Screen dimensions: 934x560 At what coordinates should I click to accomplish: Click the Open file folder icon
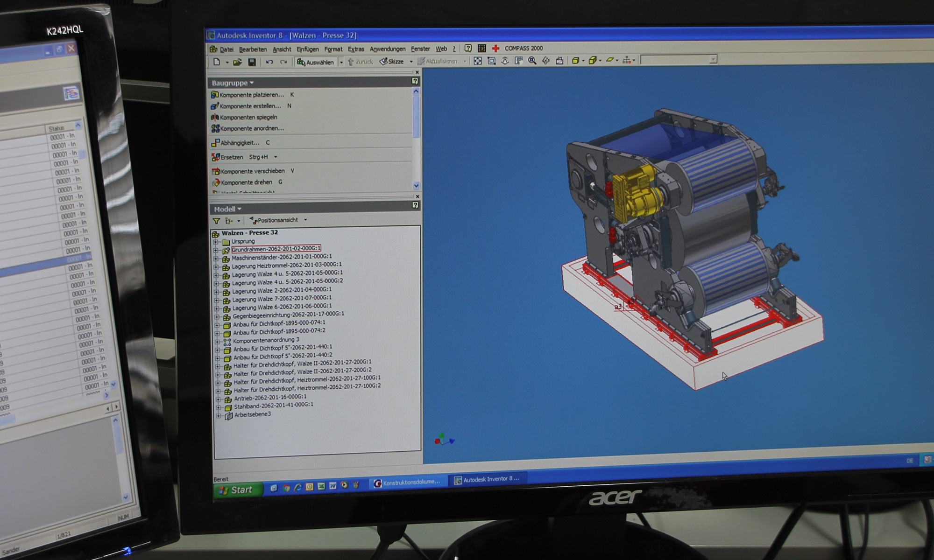coord(237,62)
